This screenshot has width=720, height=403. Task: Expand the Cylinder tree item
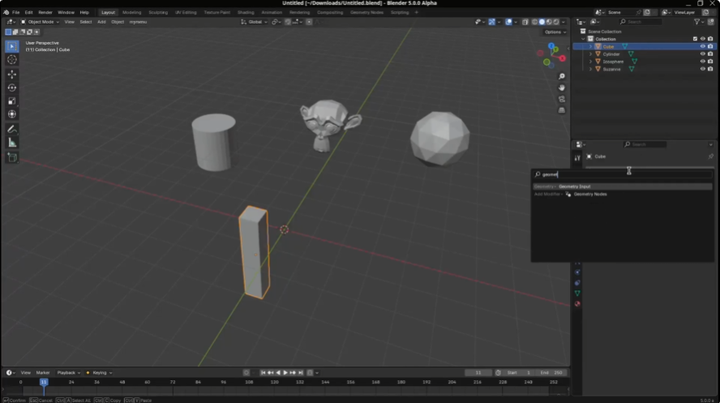tap(591, 54)
